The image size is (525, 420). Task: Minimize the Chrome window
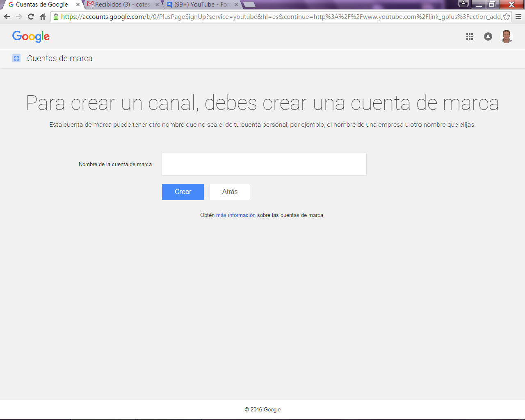coord(479,4)
